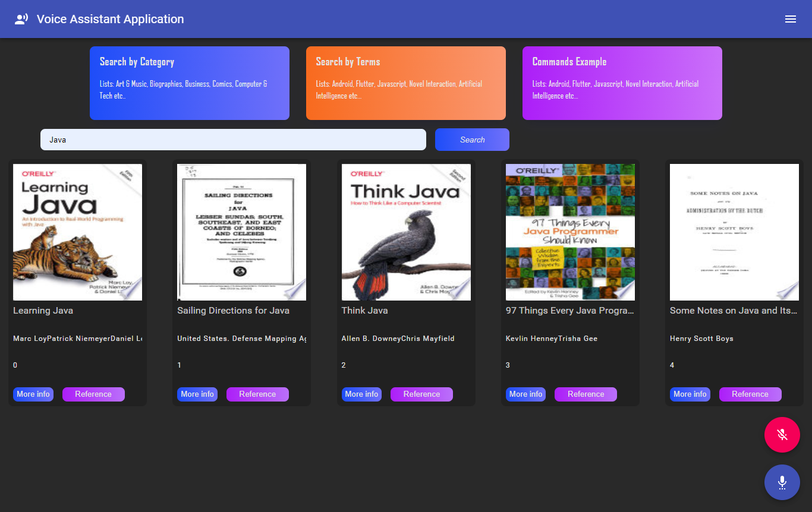Click Reference for 97 Things book

586,394
